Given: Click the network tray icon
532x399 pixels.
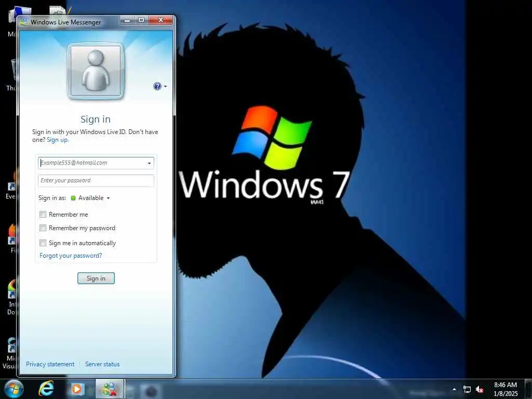Looking at the screenshot, I should [x=467, y=390].
